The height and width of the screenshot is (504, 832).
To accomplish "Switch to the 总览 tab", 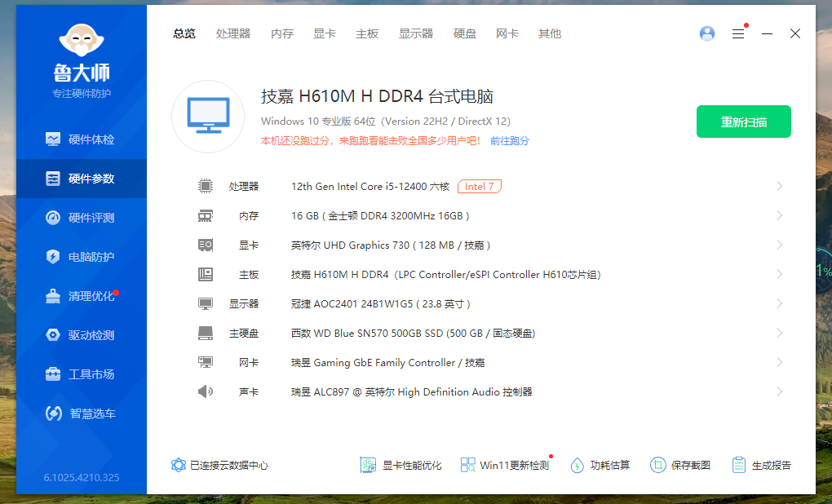I will tap(184, 34).
